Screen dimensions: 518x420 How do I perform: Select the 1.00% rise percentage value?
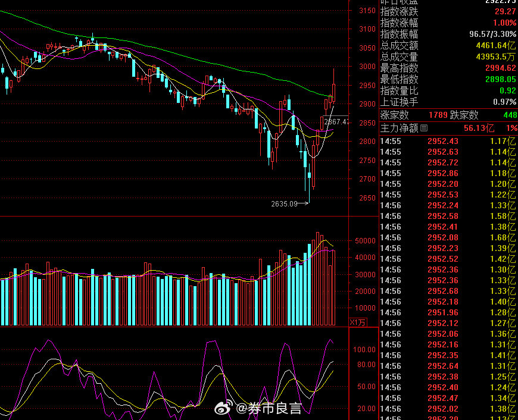504,23
